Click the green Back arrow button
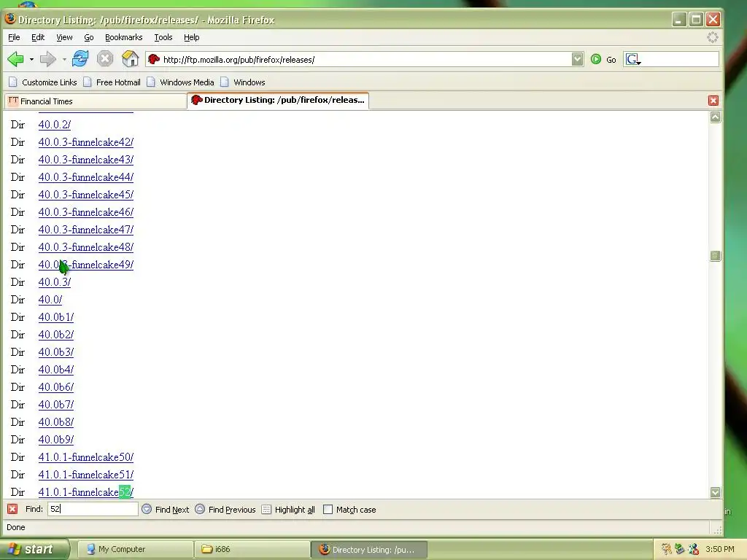The height and width of the screenshot is (560, 747). pyautogui.click(x=16, y=59)
